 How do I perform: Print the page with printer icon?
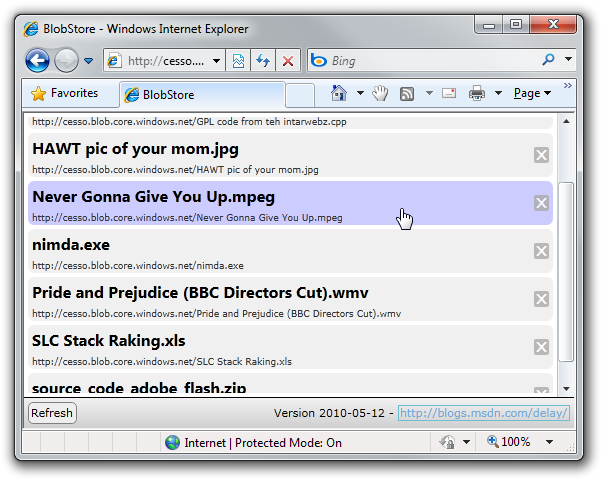click(477, 93)
